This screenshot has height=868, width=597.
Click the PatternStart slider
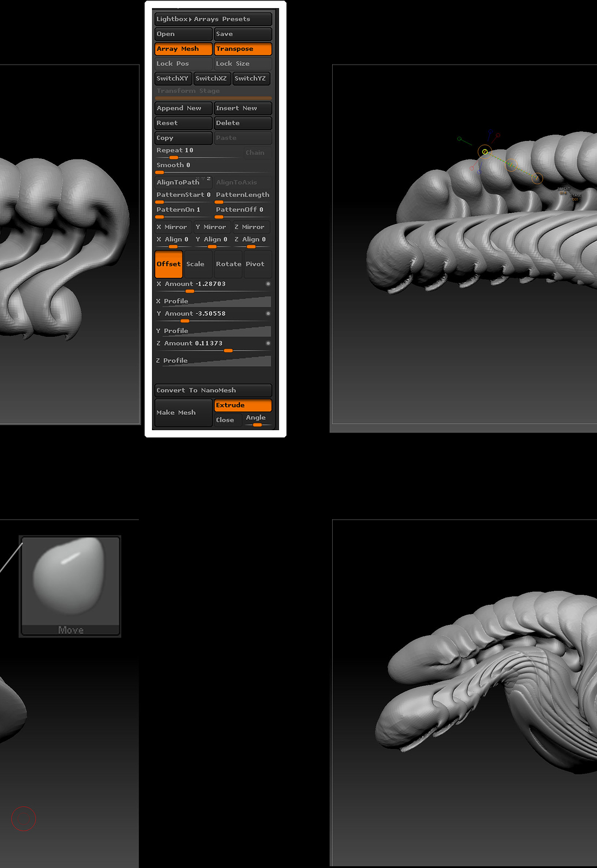183,197
